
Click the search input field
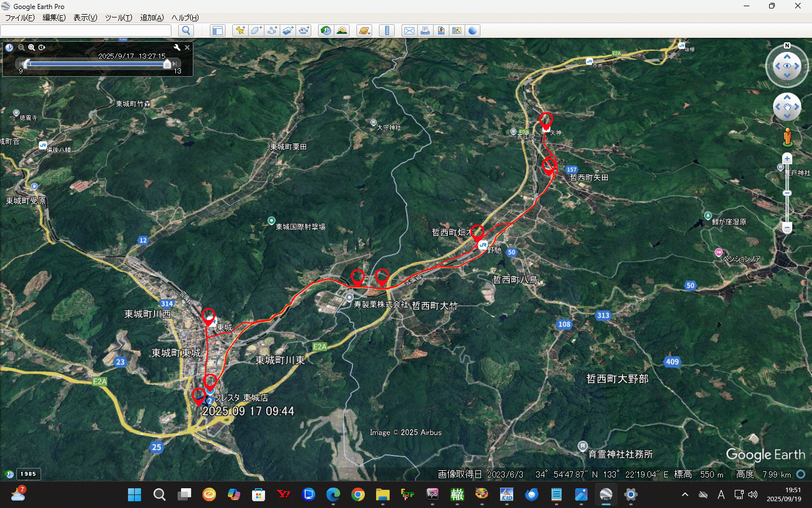click(x=86, y=30)
